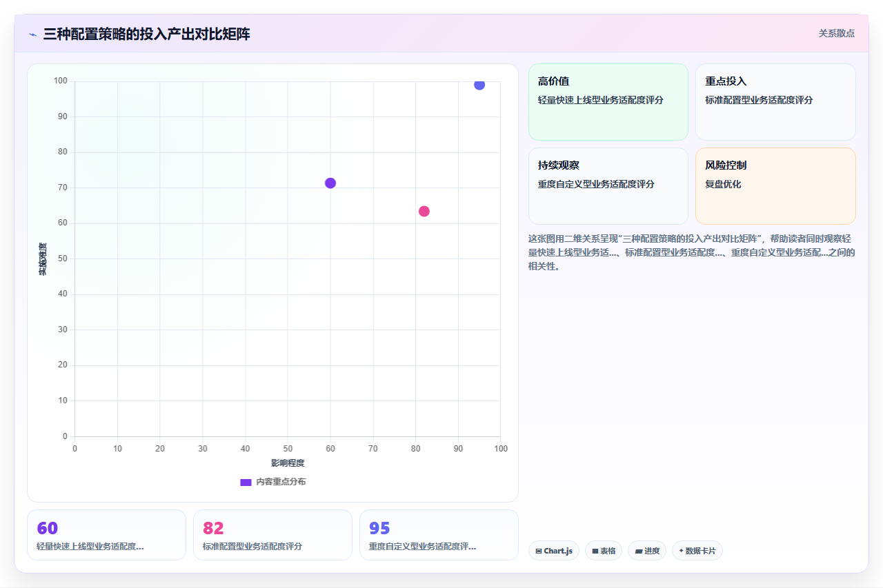883x588 pixels.
Task: Click the blue data point at 95
Action: [x=479, y=85]
